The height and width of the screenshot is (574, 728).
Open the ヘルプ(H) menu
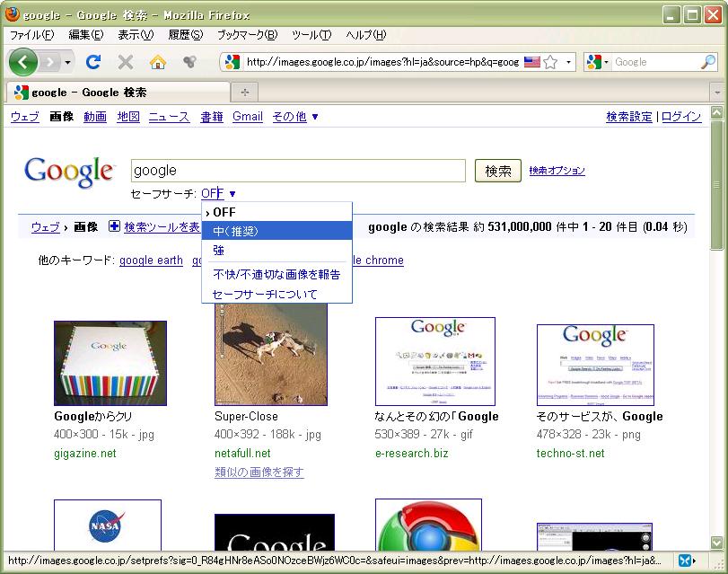pos(366,35)
